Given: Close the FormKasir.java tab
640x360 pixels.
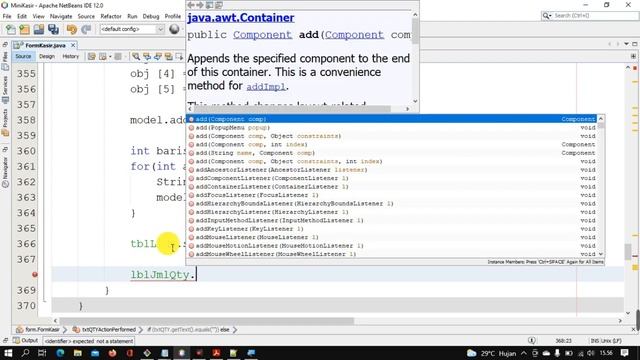Looking at the screenshot, I should [73, 45].
